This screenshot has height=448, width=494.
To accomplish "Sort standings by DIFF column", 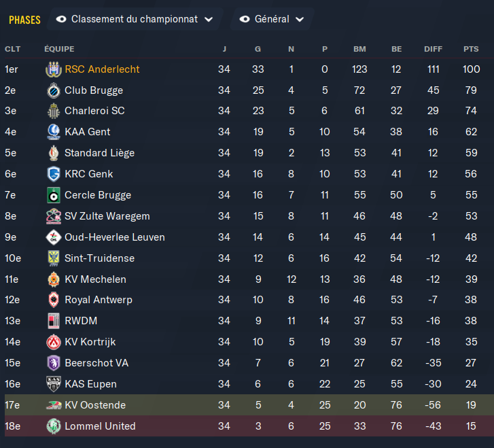I will click(x=433, y=49).
